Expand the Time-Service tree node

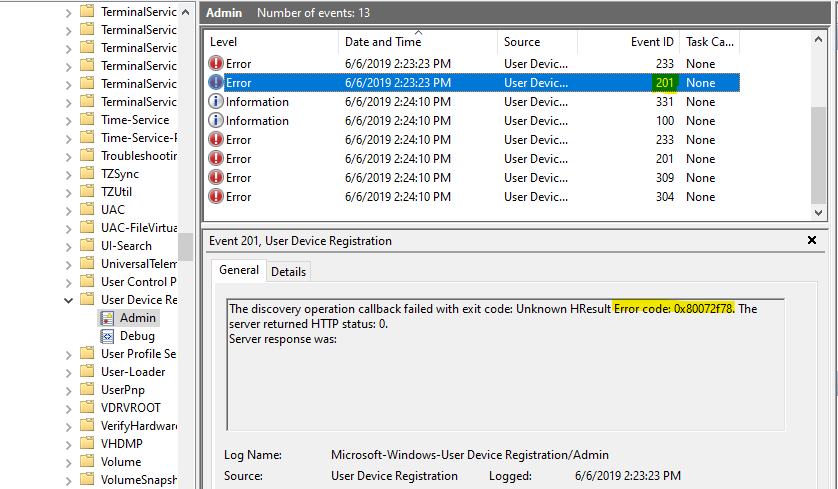click(x=68, y=120)
